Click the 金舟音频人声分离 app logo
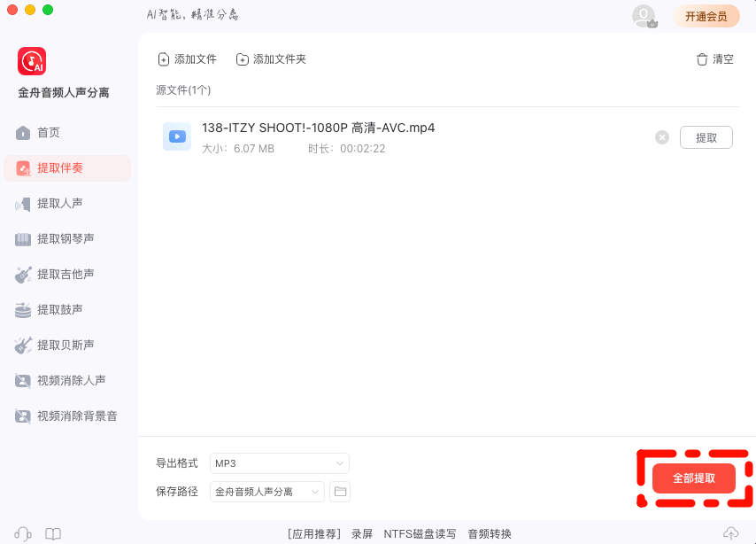 point(32,61)
